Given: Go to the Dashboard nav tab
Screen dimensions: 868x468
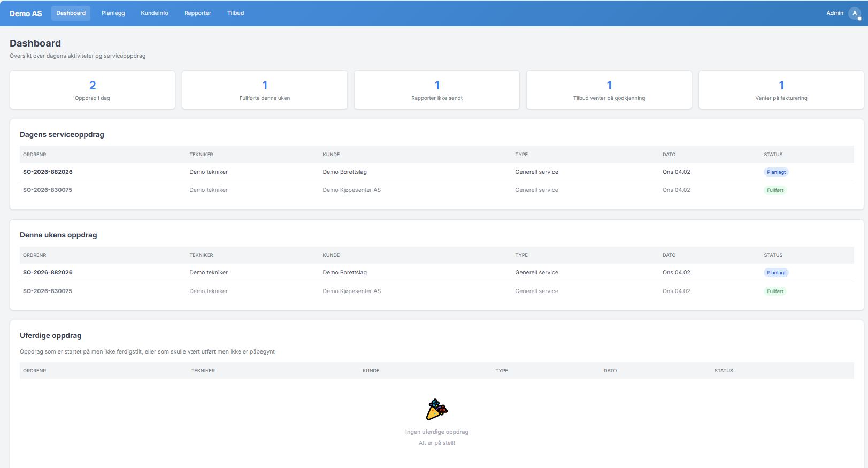Looking at the screenshot, I should pos(71,13).
